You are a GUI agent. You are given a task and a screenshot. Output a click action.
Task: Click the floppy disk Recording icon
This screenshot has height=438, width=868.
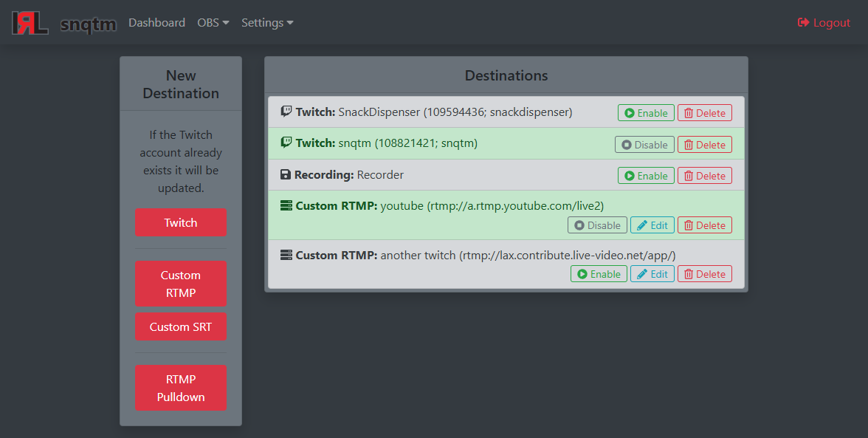click(x=286, y=174)
